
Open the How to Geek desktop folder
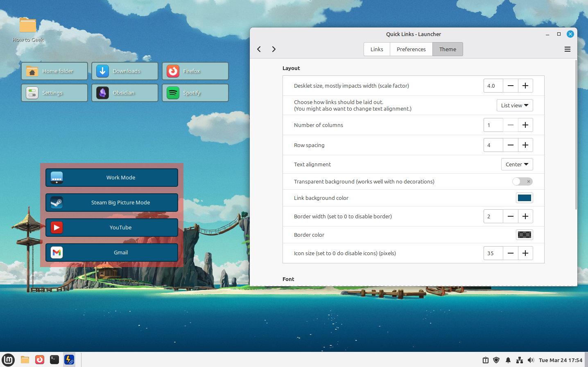28,30
